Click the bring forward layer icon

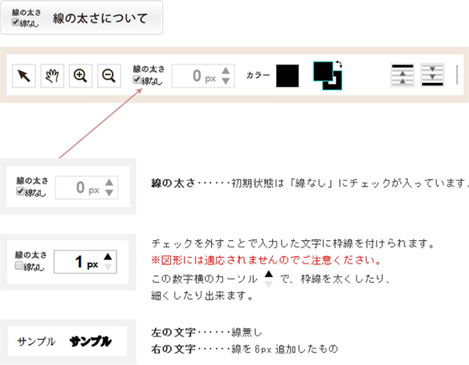402,75
